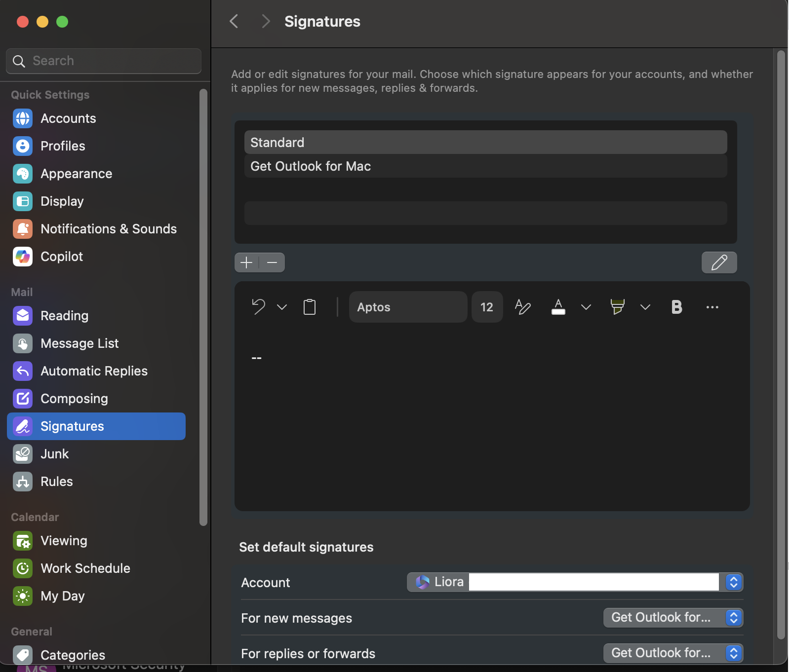
Task: Select Notifications & Sounds in the sidebar
Action: pos(96,229)
